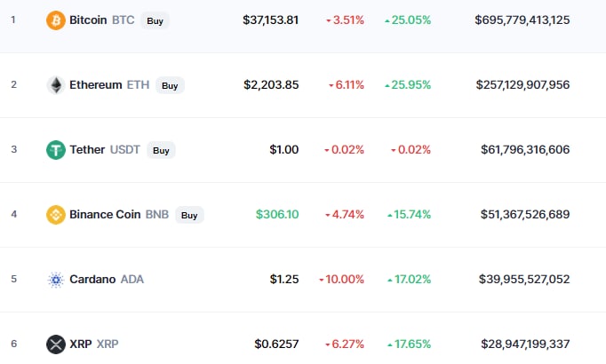606x364 pixels.
Task: Select the green Binance Coin price $306.10
Action: [x=277, y=214]
